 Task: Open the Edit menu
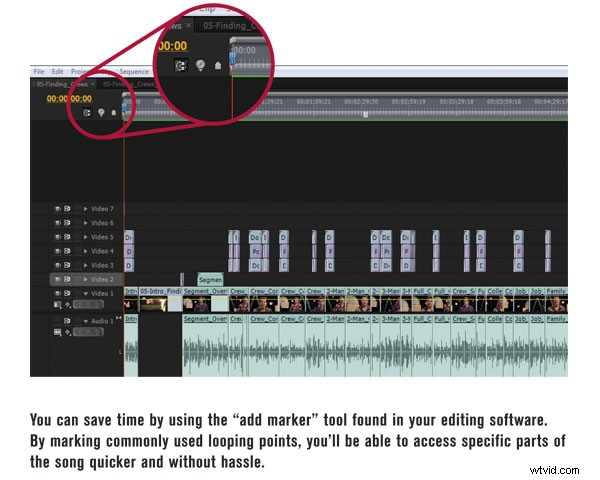tap(57, 72)
